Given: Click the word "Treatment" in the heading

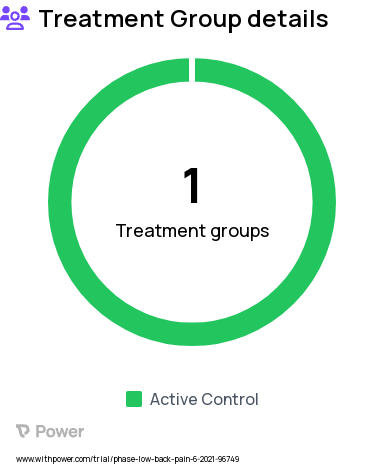Looking at the screenshot, I should [102, 19].
